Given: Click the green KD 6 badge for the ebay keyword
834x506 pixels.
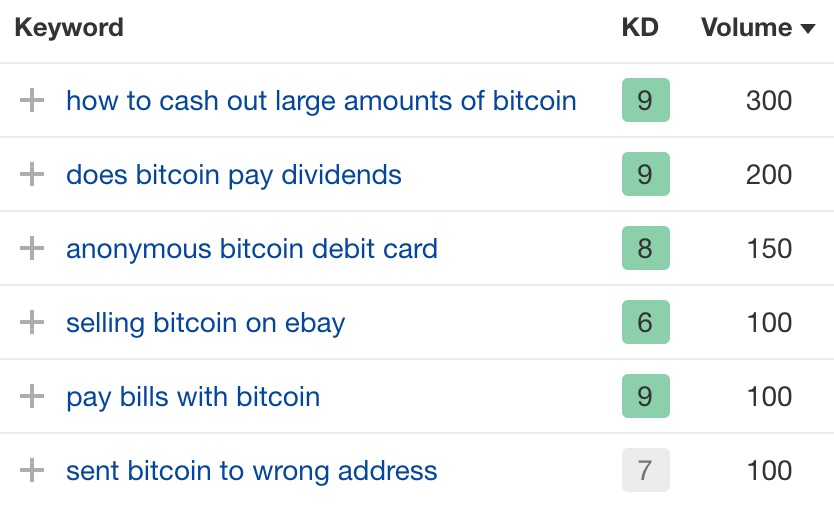Looking at the screenshot, I should (645, 322).
